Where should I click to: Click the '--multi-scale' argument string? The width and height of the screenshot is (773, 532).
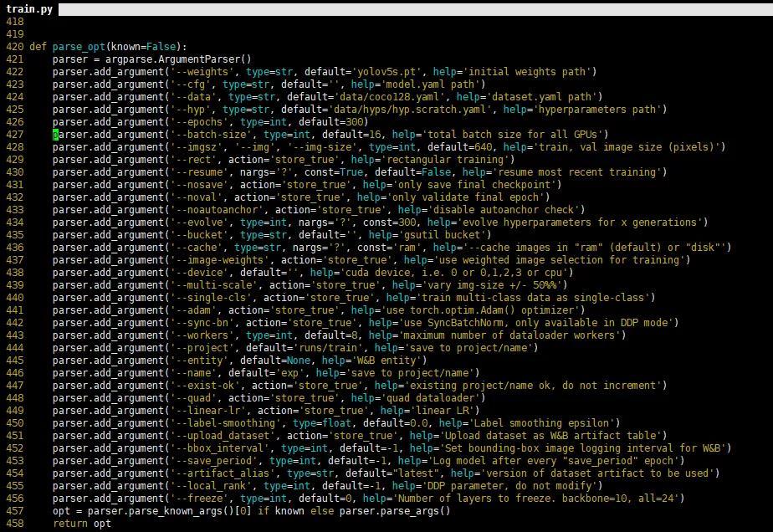point(211,285)
